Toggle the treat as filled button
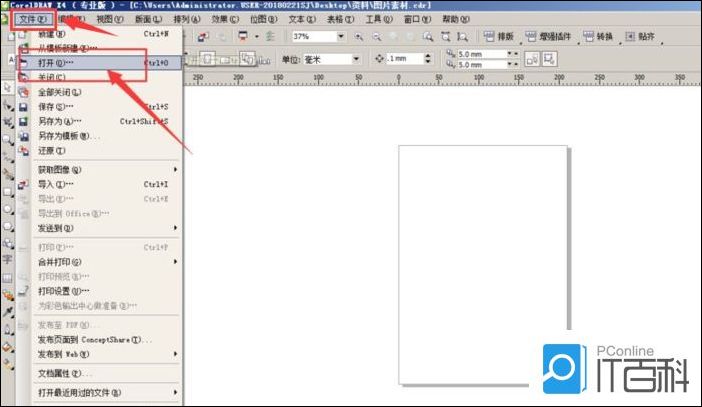The width and height of the screenshot is (702, 407). (549, 59)
